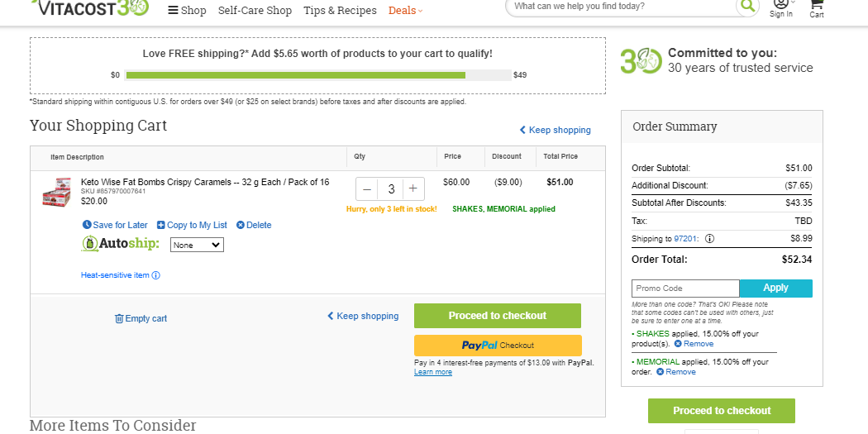Click the Total Price $51.00 cell
This screenshot has width=868, height=434.
pos(560,182)
